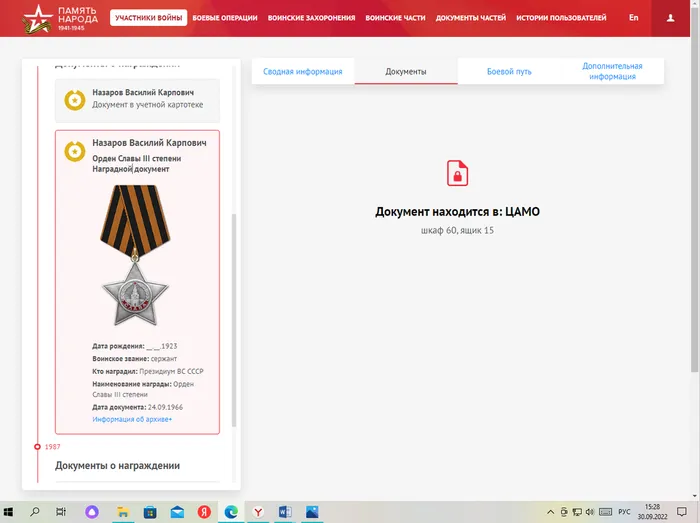
Task: Click the Память Народа star logo
Action: 37,17
